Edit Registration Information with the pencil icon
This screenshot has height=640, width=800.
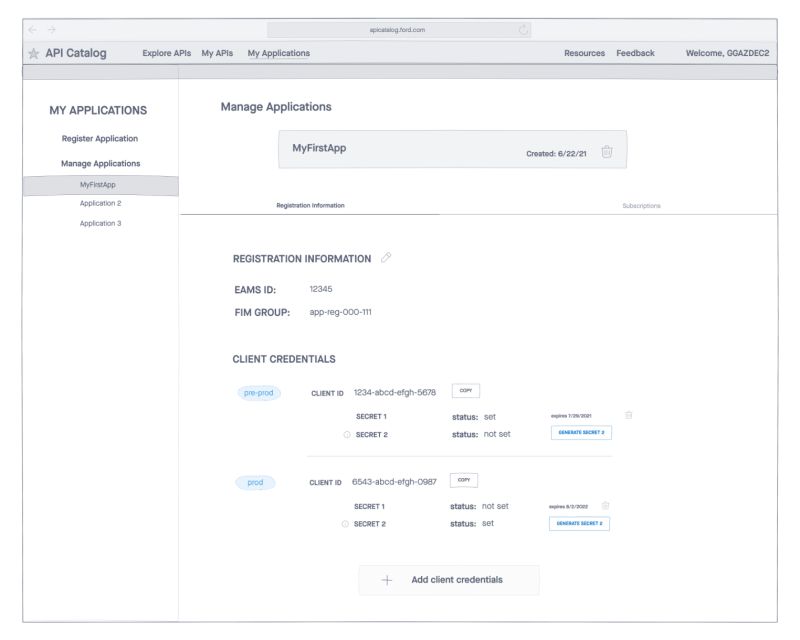pos(386,257)
